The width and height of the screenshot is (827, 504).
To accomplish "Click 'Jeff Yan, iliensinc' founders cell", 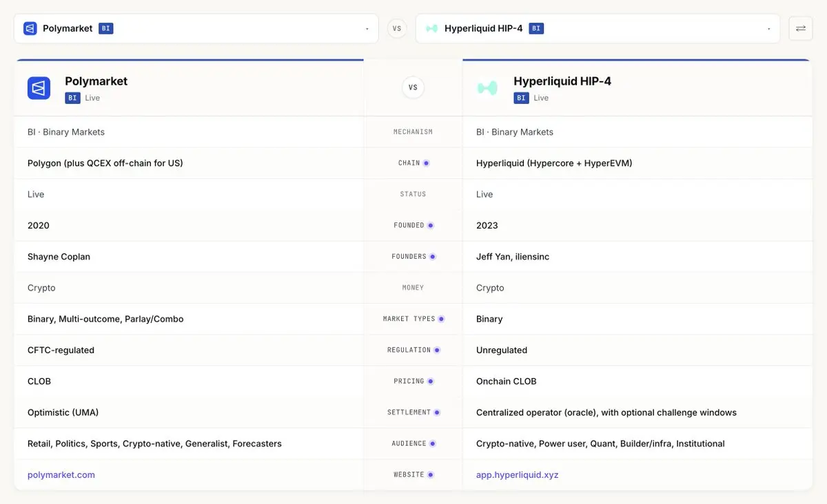I will 513,256.
